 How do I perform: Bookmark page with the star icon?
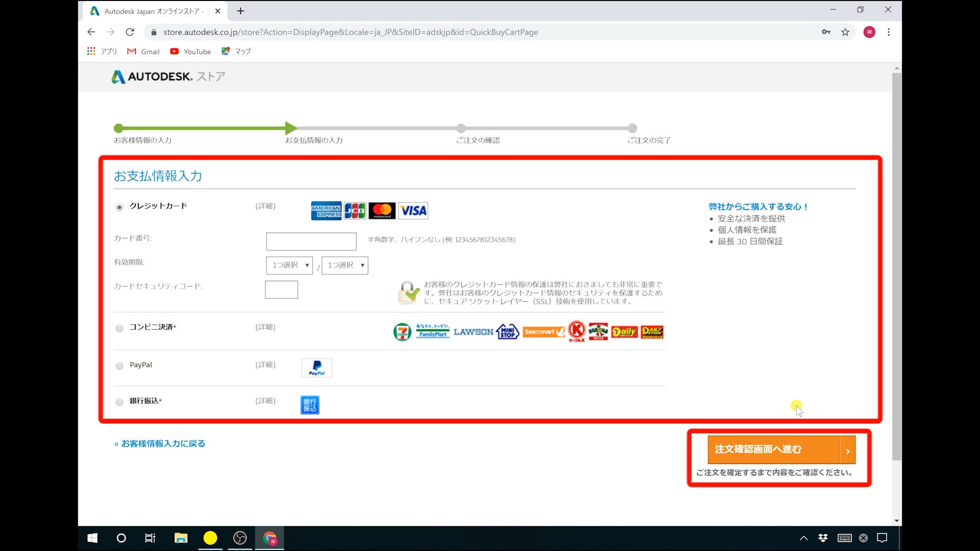click(845, 32)
